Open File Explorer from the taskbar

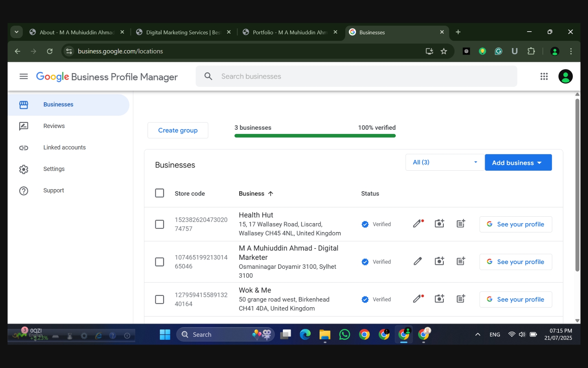pos(325,334)
